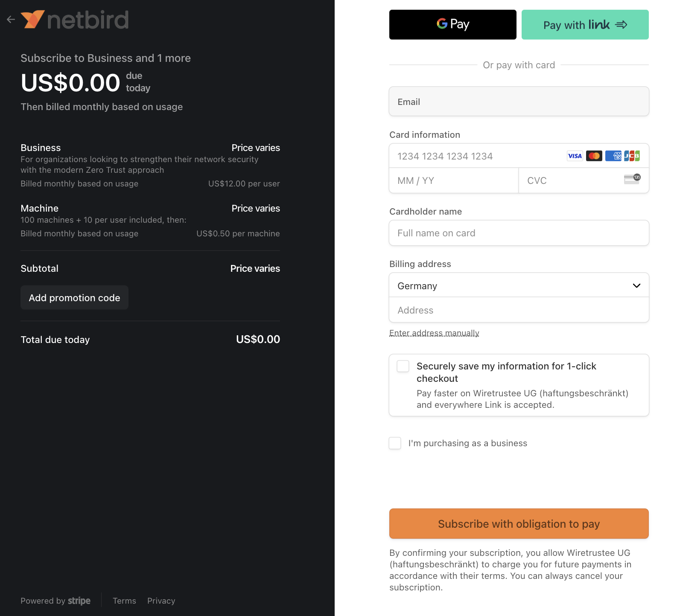Screen dimensions: 677x616
Task: Click the Email input field
Action: 519,102
